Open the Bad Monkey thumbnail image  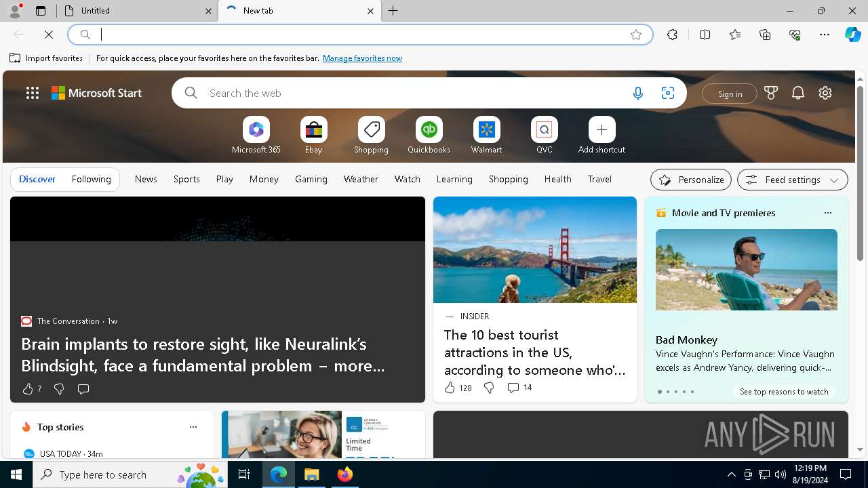(747, 270)
